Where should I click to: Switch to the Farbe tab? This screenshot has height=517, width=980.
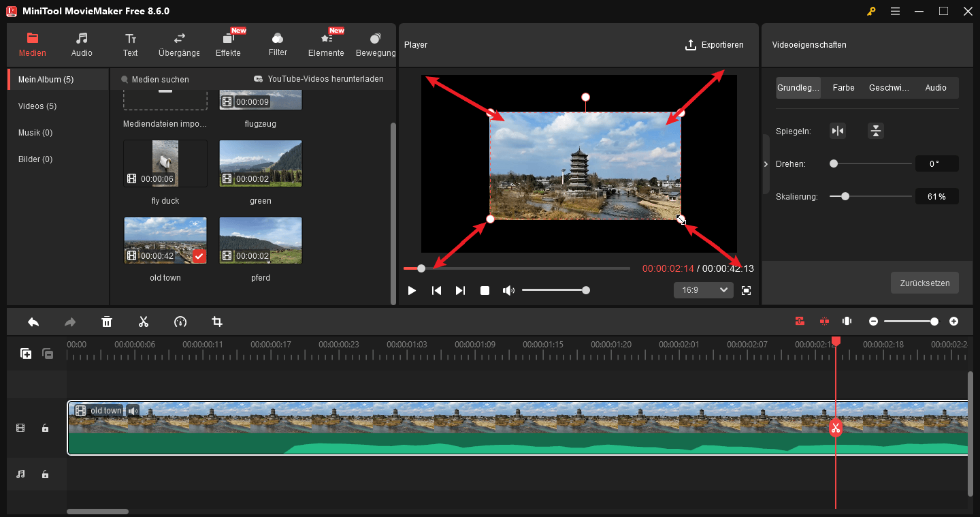(x=843, y=87)
